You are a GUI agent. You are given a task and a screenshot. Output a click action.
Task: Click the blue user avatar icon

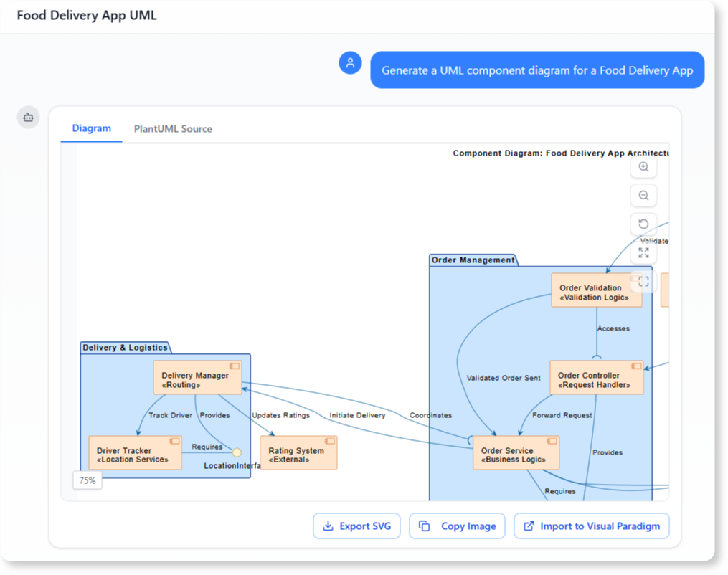[350, 63]
